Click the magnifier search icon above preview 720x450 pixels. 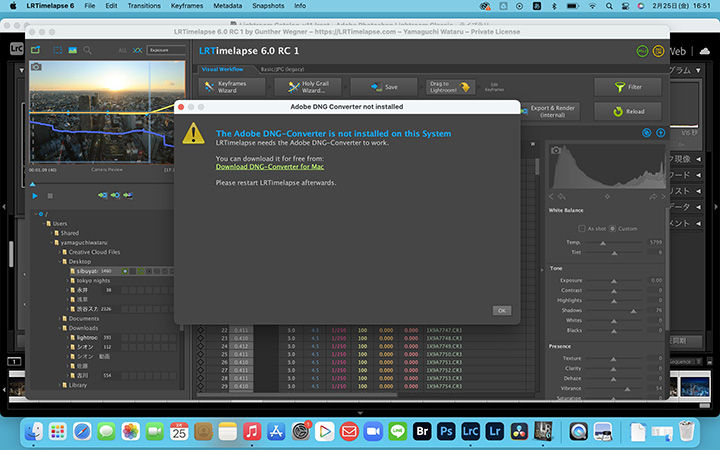click(x=87, y=50)
